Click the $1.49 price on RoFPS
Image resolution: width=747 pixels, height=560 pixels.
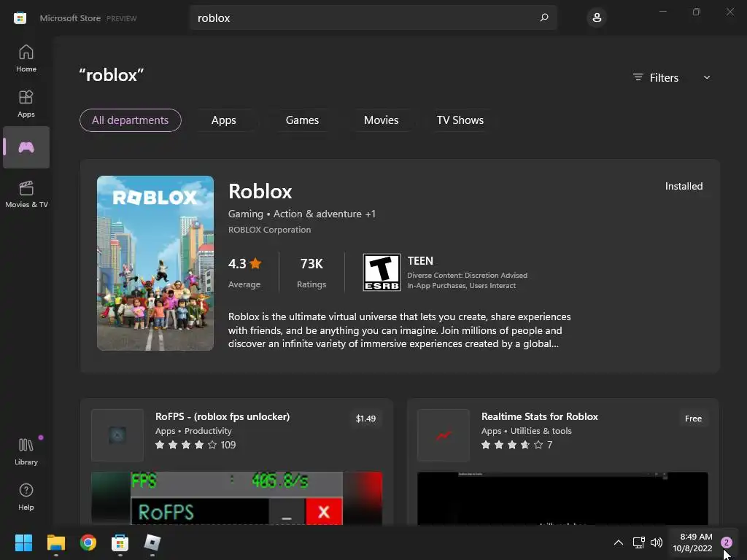[x=365, y=419]
